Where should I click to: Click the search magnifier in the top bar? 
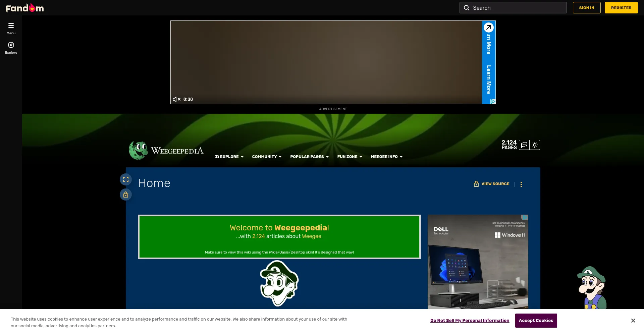467,7
